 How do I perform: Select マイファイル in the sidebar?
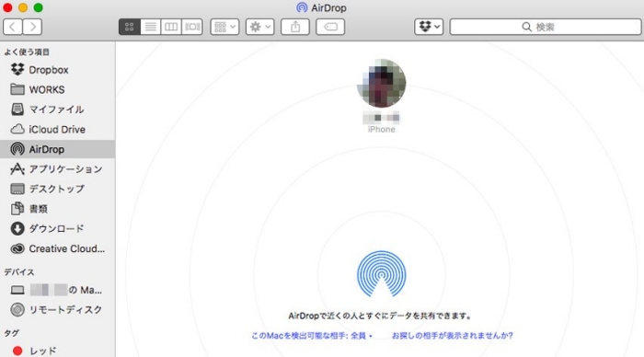tap(57, 109)
